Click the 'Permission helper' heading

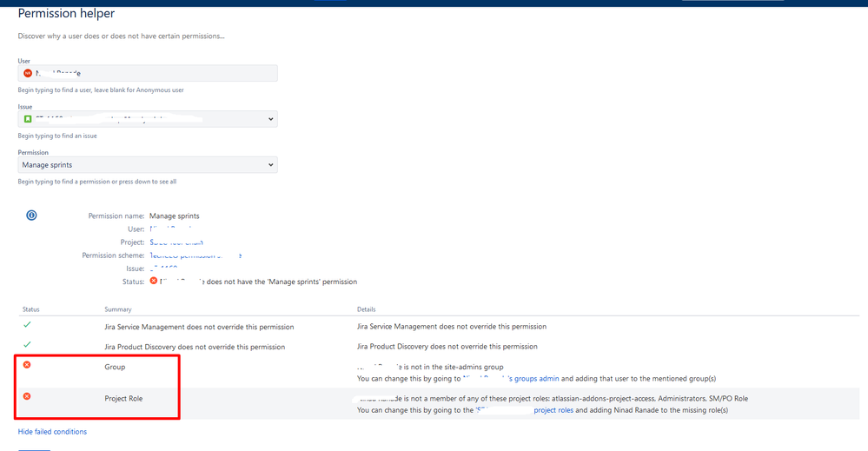click(x=66, y=13)
